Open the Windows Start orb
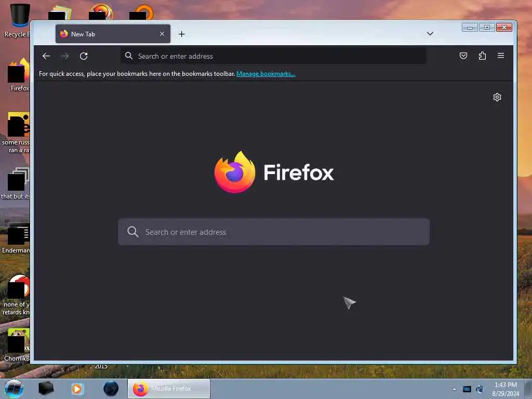This screenshot has width=532, height=399. [x=14, y=389]
